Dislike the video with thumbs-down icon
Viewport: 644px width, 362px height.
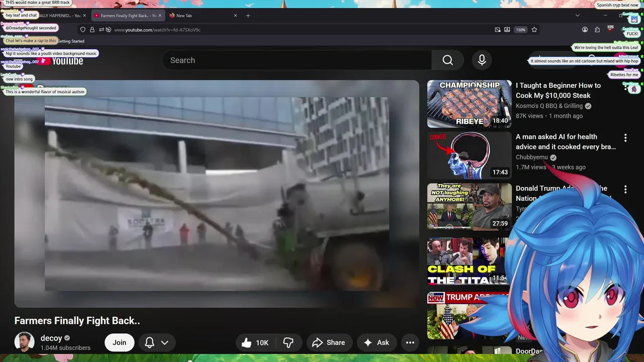[288, 342]
